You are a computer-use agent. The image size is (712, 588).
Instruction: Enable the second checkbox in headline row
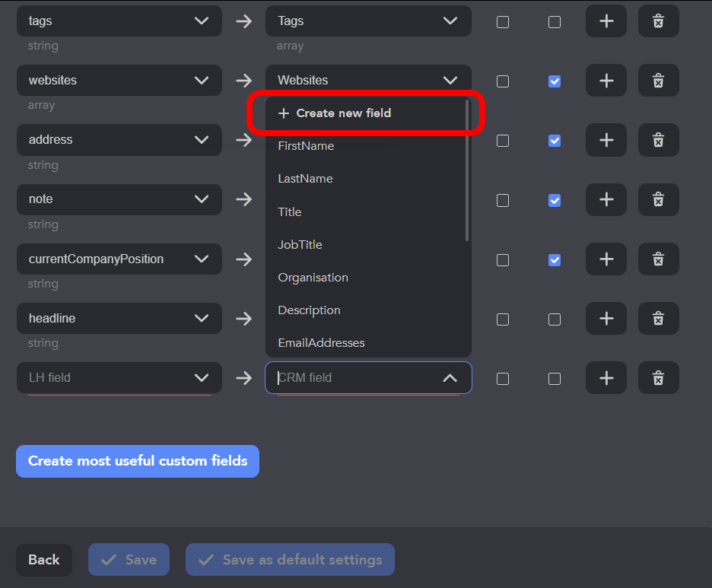pos(555,319)
